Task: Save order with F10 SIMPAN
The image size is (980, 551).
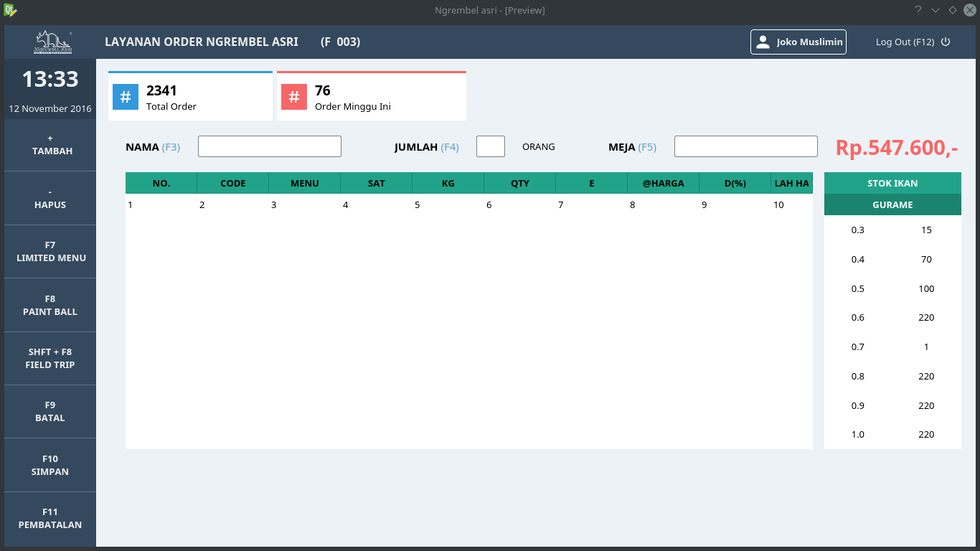Action: [x=50, y=466]
